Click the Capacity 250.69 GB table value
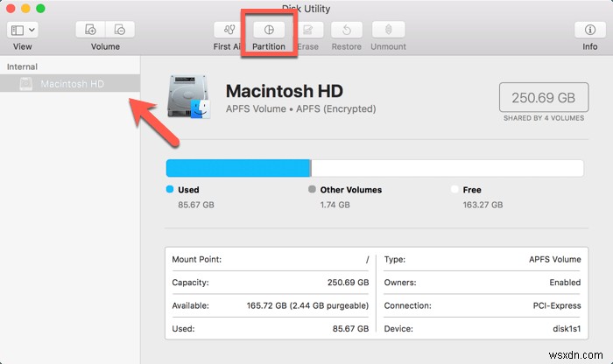 (348, 283)
